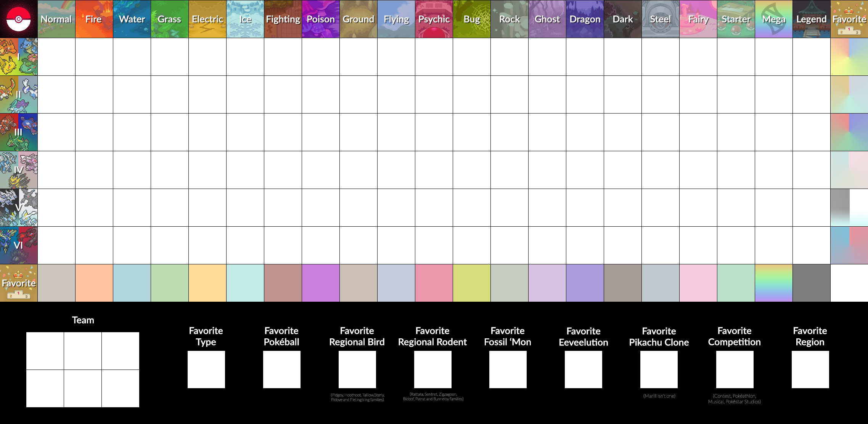
Task: Click the Pidgey, Hoothoot bird families note
Action: (x=357, y=397)
